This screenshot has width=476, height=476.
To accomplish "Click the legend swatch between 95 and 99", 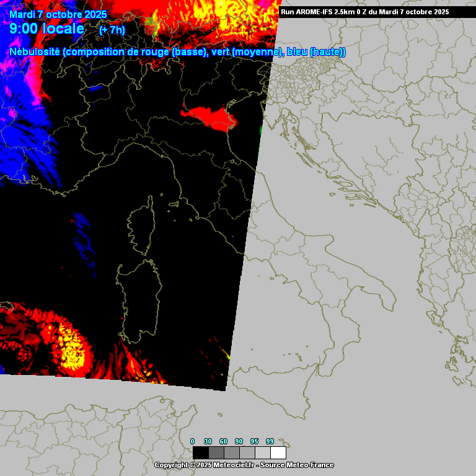I will click(x=262, y=452).
